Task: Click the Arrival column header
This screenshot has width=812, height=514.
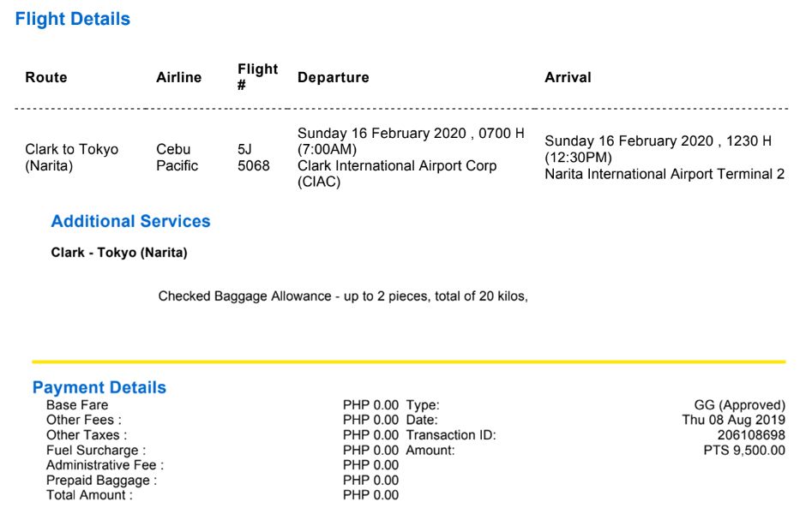Action: (568, 78)
